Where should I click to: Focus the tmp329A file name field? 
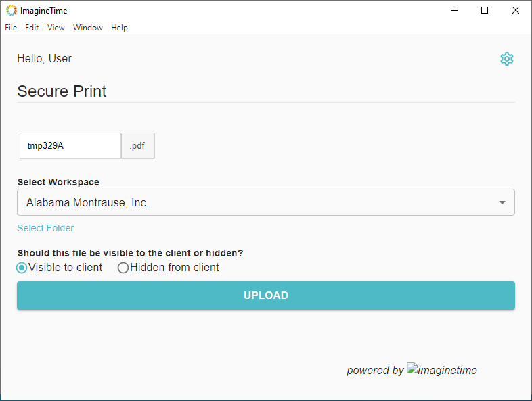tap(70, 145)
